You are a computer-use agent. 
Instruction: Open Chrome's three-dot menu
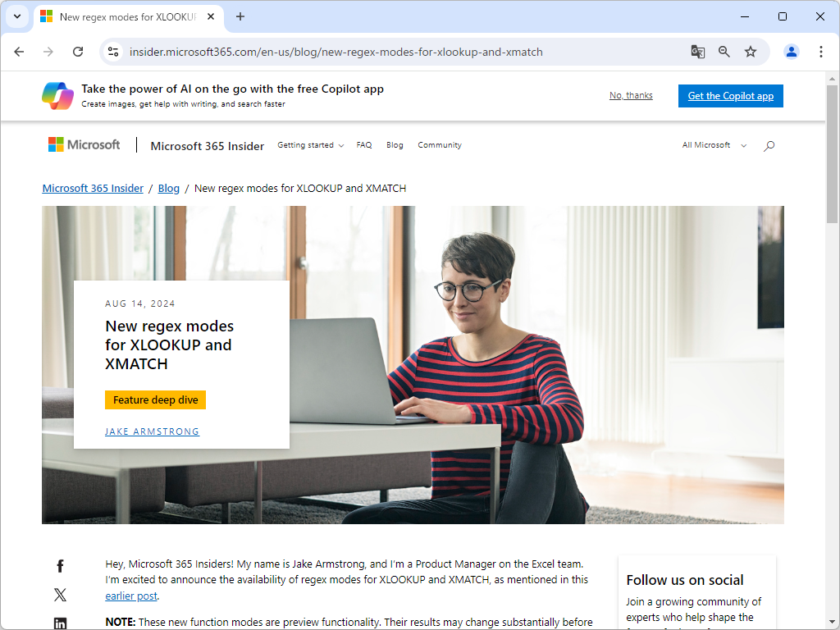[820, 52]
